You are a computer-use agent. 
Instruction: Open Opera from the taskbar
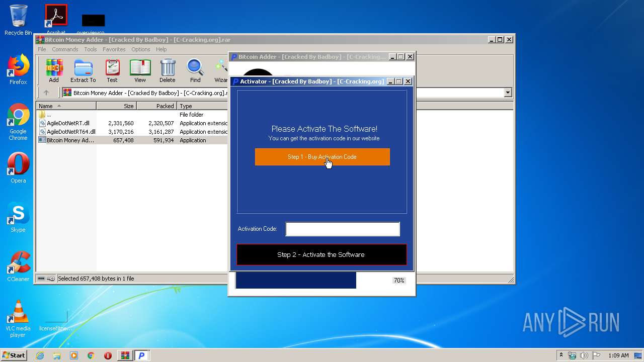pos(108,355)
